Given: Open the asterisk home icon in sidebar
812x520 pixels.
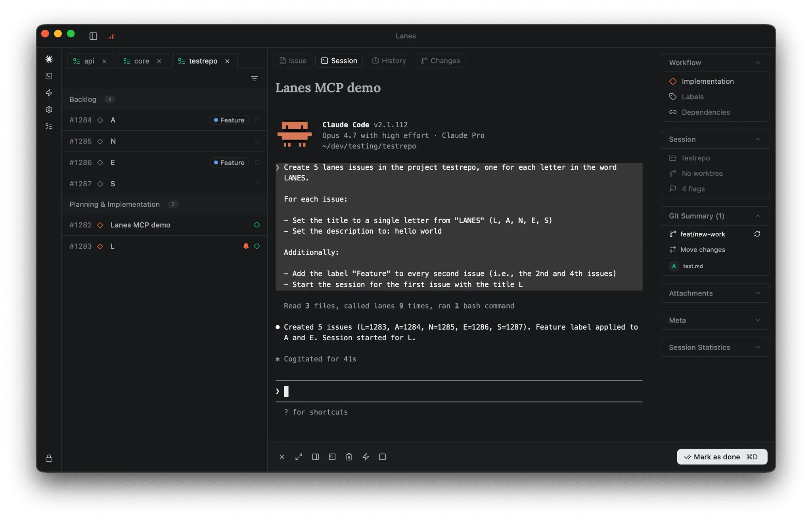Looking at the screenshot, I should (49, 59).
